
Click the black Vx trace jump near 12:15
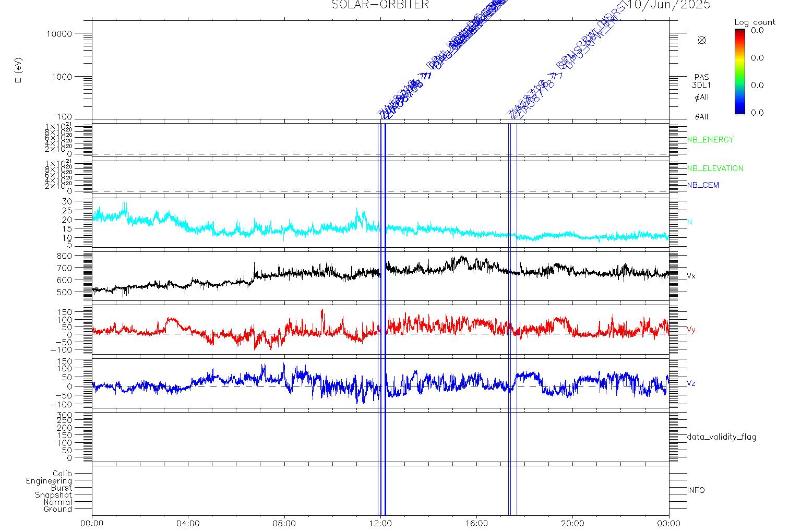pyautogui.click(x=386, y=266)
